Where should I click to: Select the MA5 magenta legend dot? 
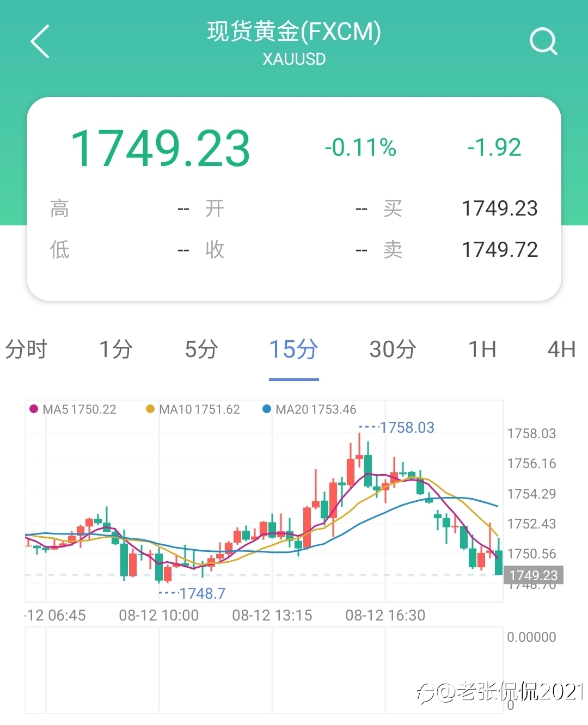tap(34, 409)
